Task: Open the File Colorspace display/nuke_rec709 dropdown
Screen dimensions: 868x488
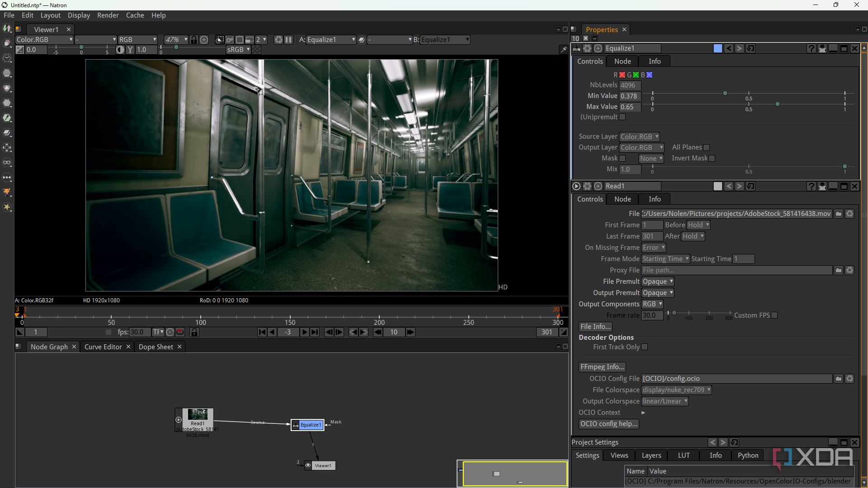Action: [676, 390]
